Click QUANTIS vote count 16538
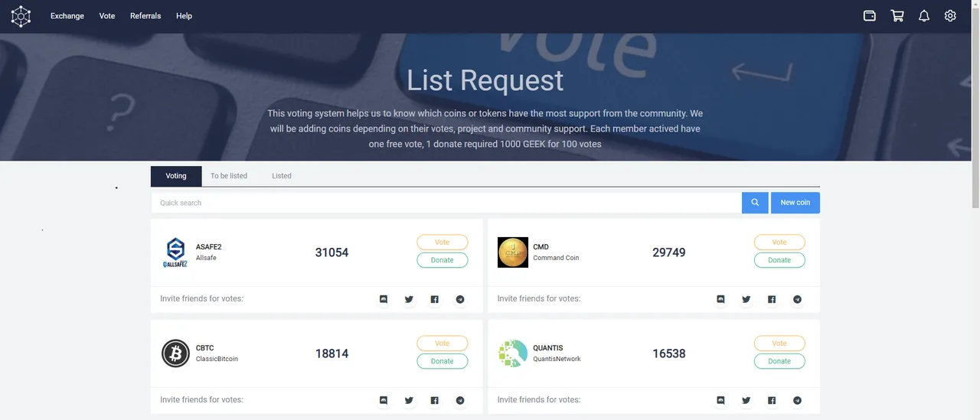The height and width of the screenshot is (420, 980). tap(669, 353)
